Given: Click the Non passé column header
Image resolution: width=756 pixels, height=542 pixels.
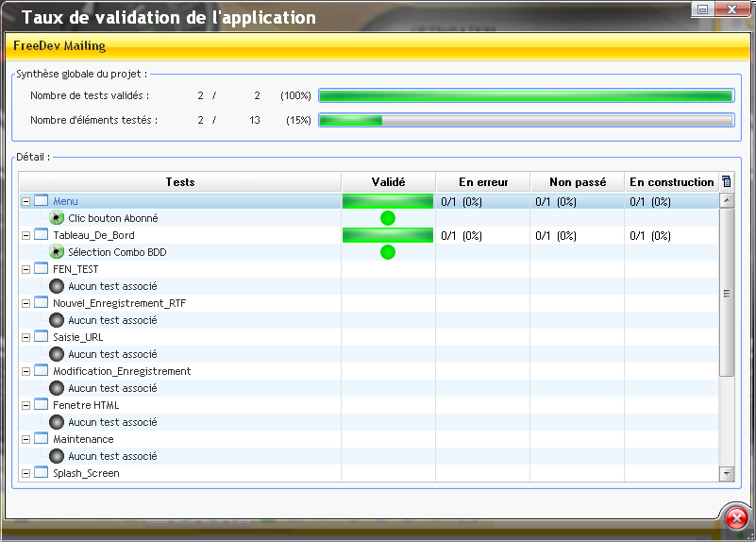Looking at the screenshot, I should [577, 182].
